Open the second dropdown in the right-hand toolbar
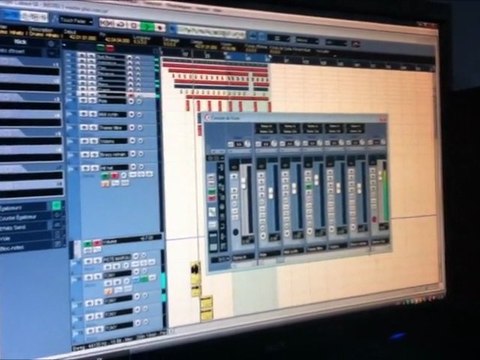Screen dimensions: 480x360 (307, 41)
